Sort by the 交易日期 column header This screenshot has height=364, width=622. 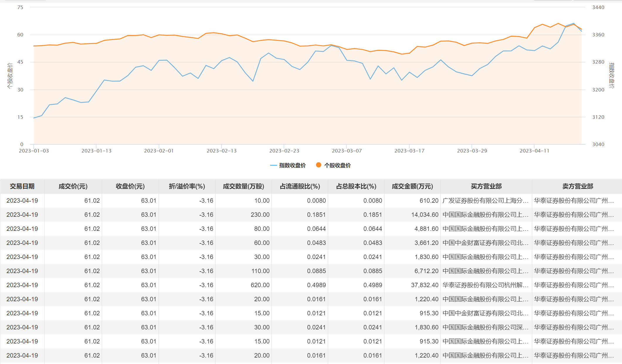coord(22,186)
